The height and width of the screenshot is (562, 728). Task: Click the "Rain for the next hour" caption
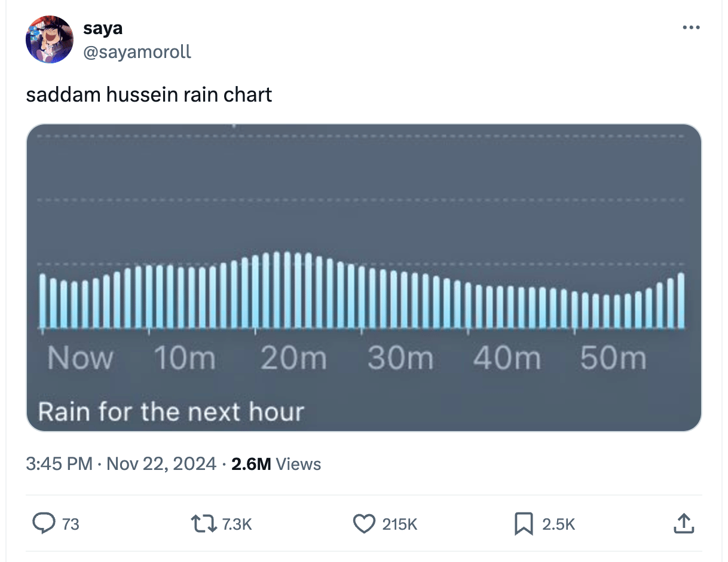tap(171, 412)
